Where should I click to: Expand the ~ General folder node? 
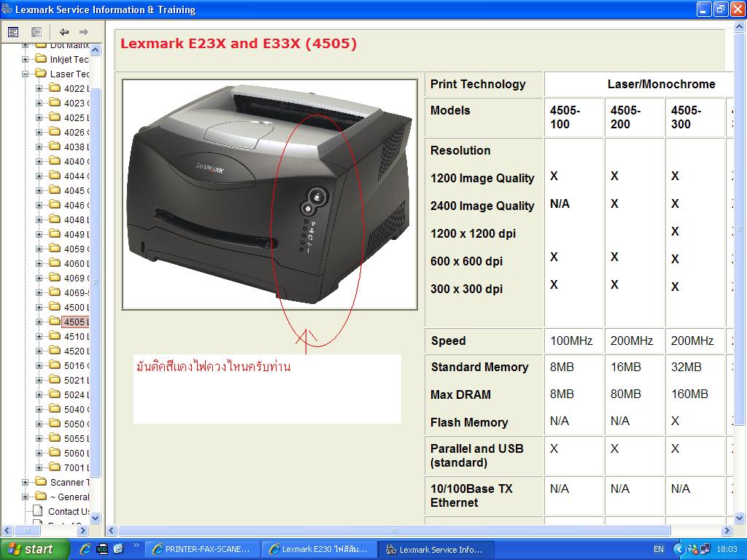click(x=25, y=497)
